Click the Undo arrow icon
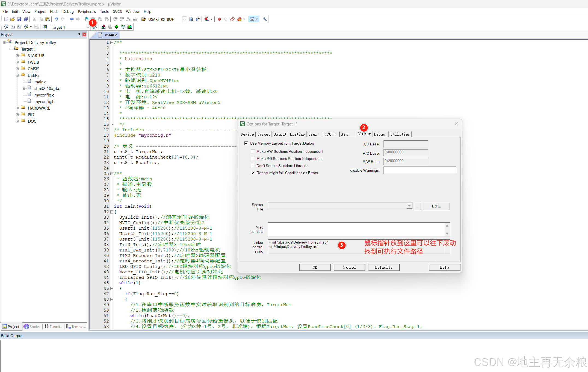This screenshot has width=588, height=372. (x=56, y=19)
